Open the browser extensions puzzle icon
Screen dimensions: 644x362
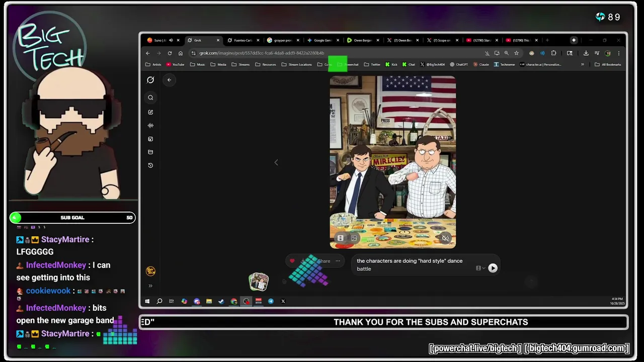click(x=554, y=53)
